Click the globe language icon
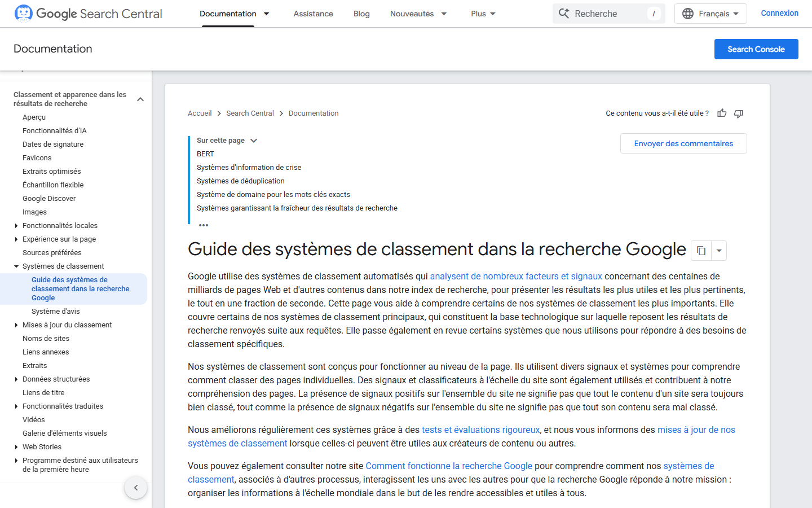 688,14
